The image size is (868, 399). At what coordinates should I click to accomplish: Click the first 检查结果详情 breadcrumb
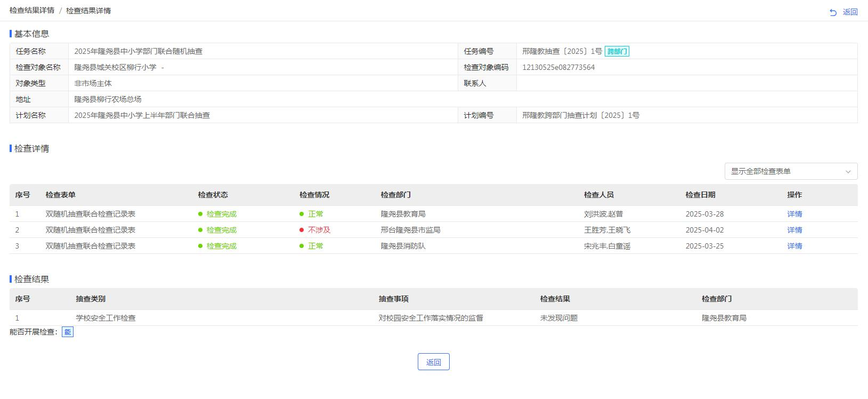tap(32, 11)
